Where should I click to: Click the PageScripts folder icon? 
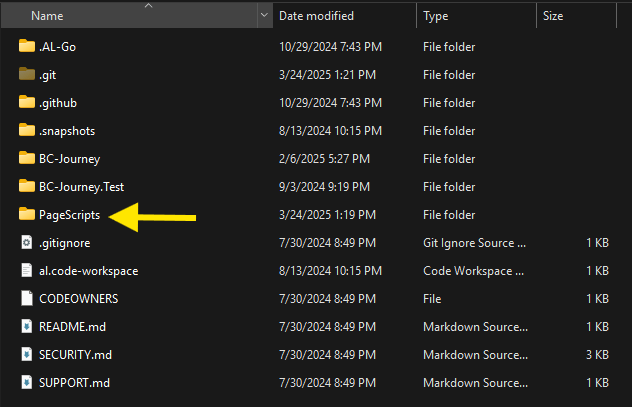click(27, 214)
